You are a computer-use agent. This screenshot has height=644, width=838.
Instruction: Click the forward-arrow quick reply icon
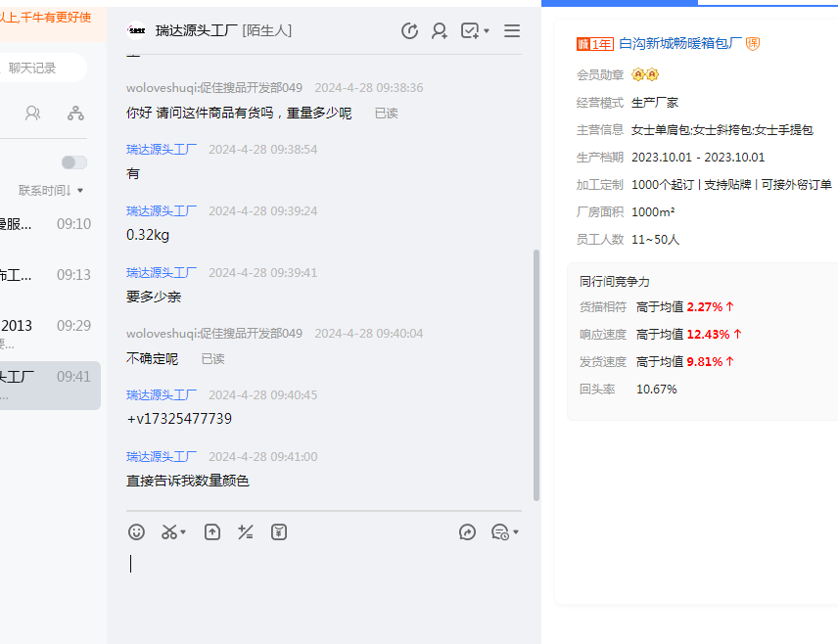(x=467, y=532)
